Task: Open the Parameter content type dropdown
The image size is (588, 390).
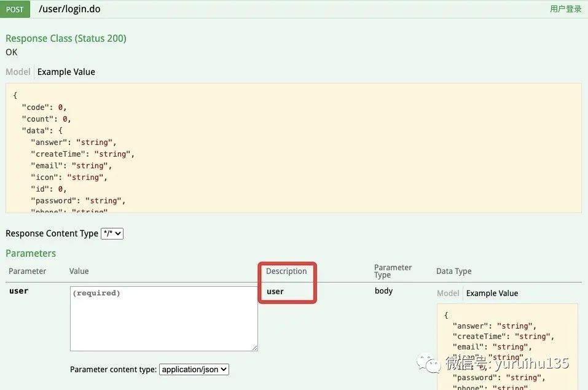Action: [x=194, y=369]
